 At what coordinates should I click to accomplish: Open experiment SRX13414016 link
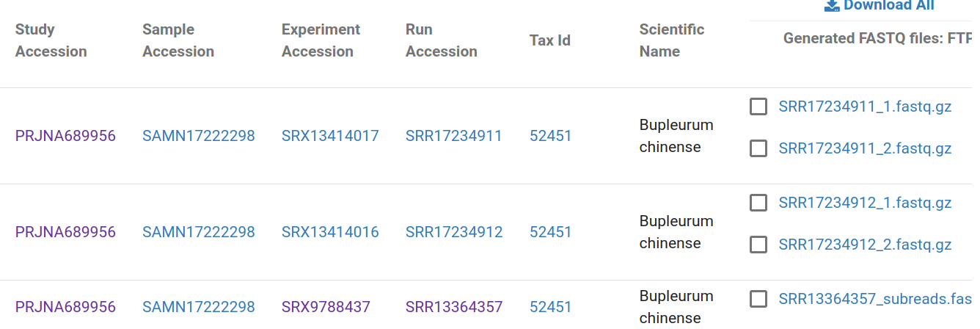330,232
